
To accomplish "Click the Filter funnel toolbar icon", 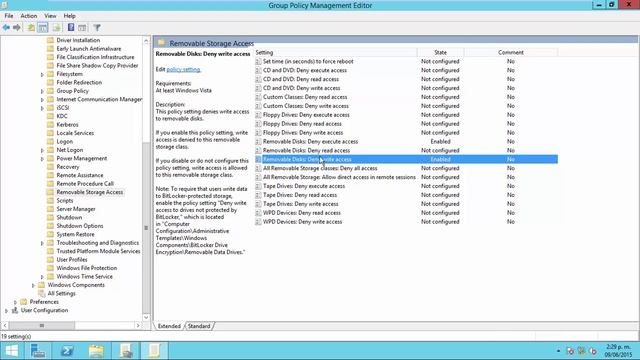I will pyautogui.click(x=97, y=28).
